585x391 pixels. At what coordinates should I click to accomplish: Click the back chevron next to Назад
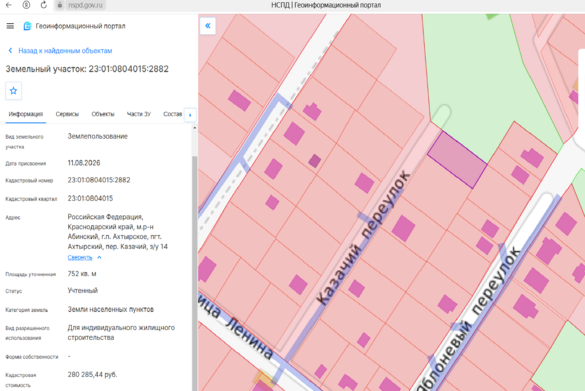[x=10, y=50]
